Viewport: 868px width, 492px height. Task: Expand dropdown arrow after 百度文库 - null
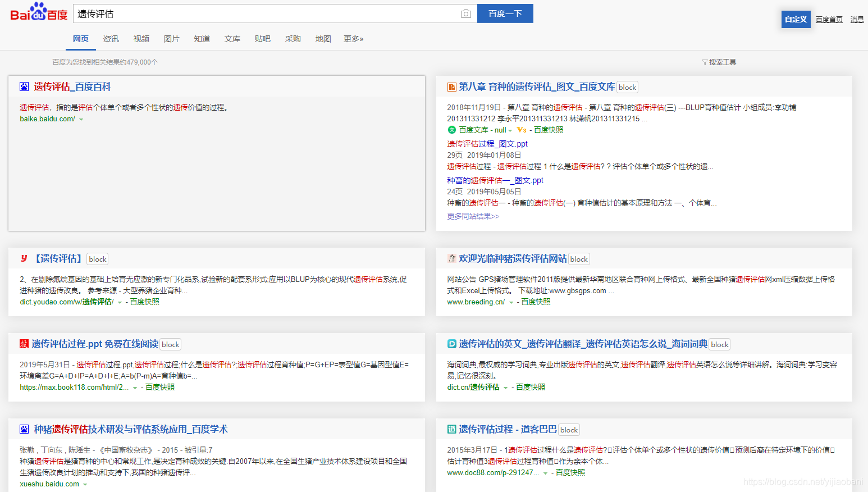pos(510,130)
